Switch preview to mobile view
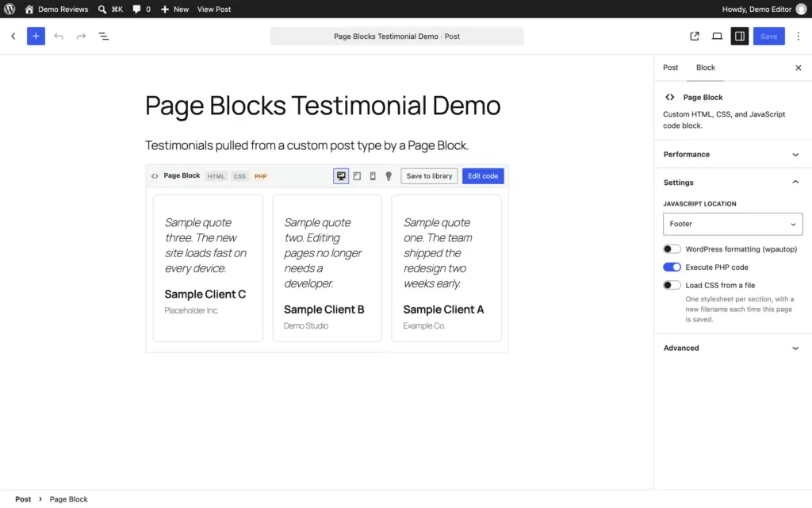The image size is (812, 508). (x=373, y=176)
